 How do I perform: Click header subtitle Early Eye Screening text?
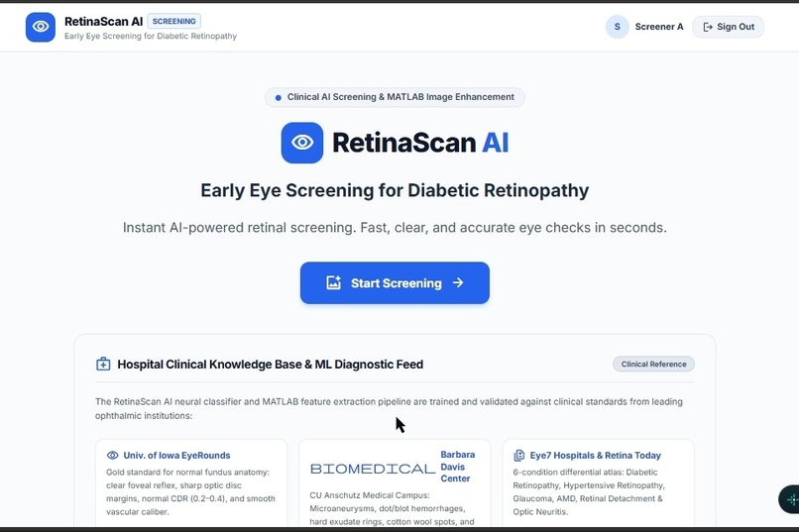[151, 36]
